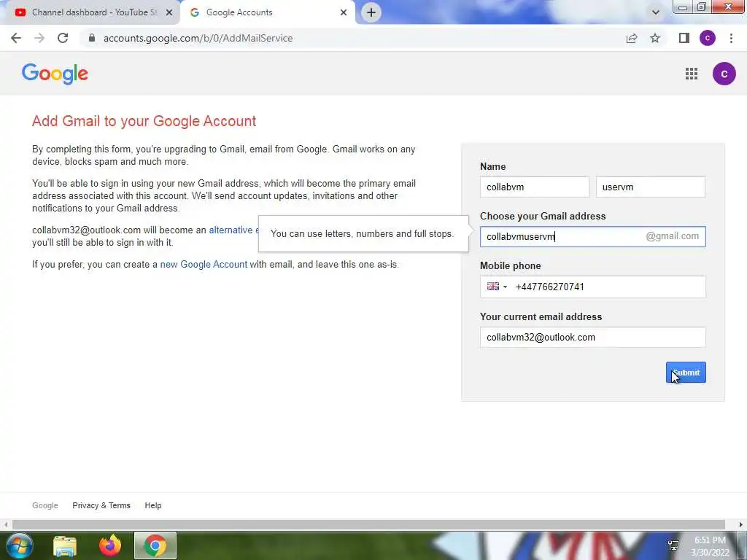
Task: Bookmark this page with the star icon
Action: tap(655, 38)
